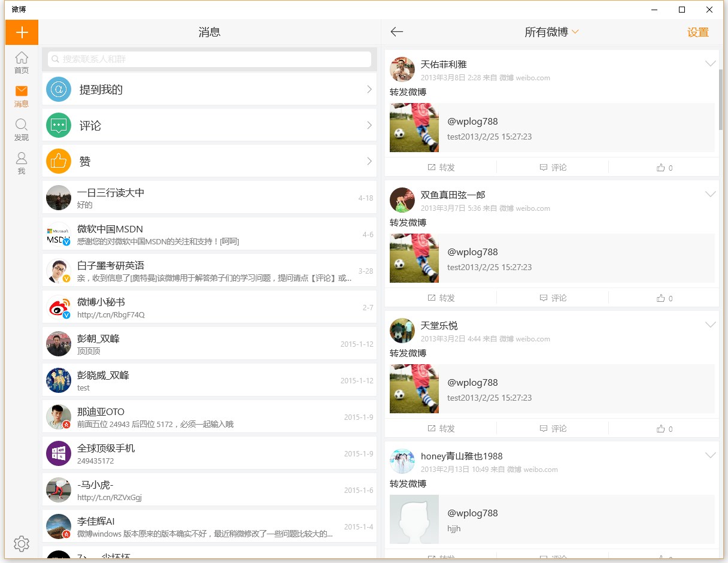Viewport: 728px width, 563px height.
Task: Click 天堂乐悦 avatar in feed
Action: pos(402,331)
